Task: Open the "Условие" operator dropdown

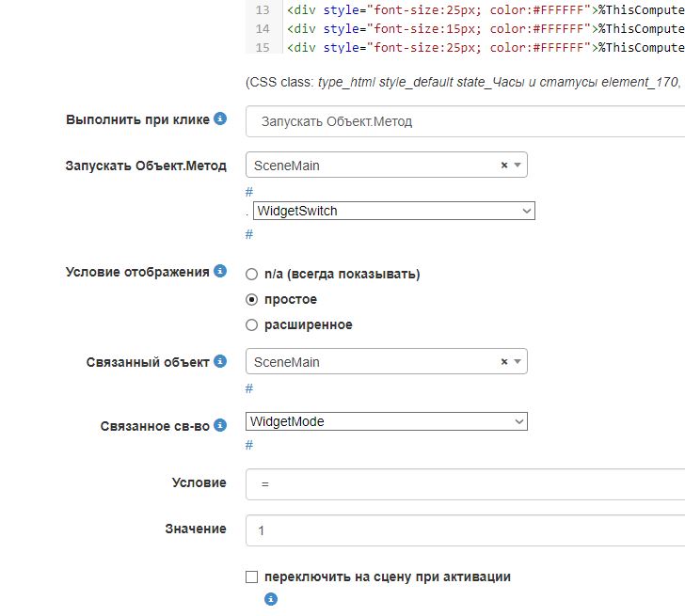Action: pos(465,483)
